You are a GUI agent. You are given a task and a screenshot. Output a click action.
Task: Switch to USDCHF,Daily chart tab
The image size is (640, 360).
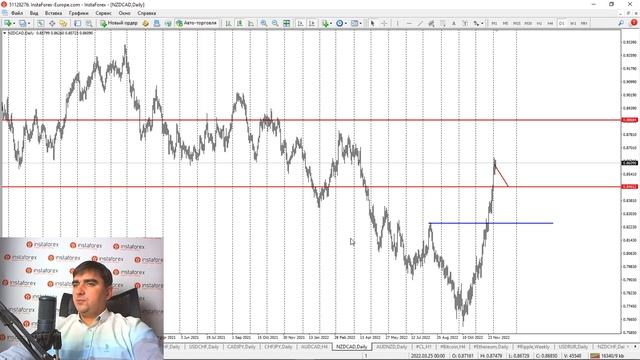(204, 347)
